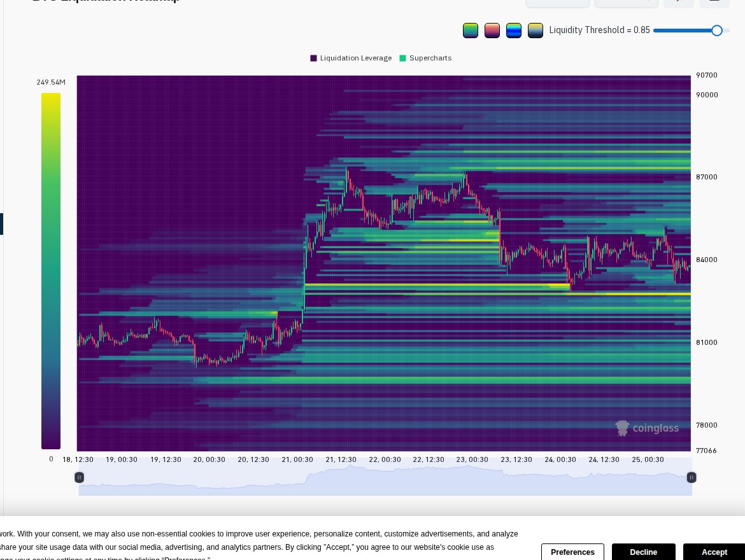The height and width of the screenshot is (560, 745).
Task: Click the 0 label below color scale
Action: pos(52,459)
